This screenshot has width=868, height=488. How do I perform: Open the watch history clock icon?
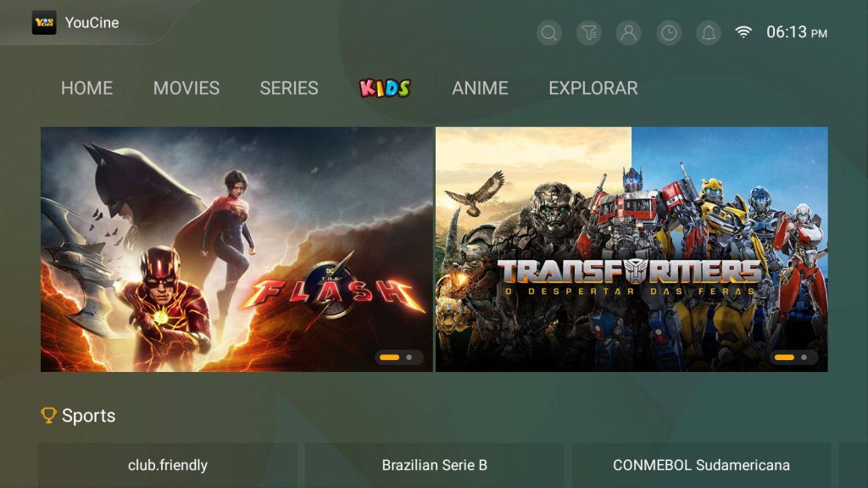click(x=669, y=33)
